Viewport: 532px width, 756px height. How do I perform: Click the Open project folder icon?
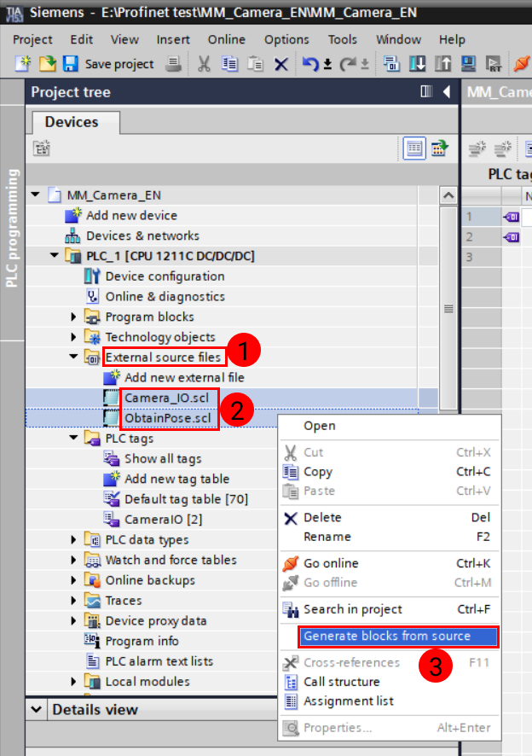click(x=47, y=64)
